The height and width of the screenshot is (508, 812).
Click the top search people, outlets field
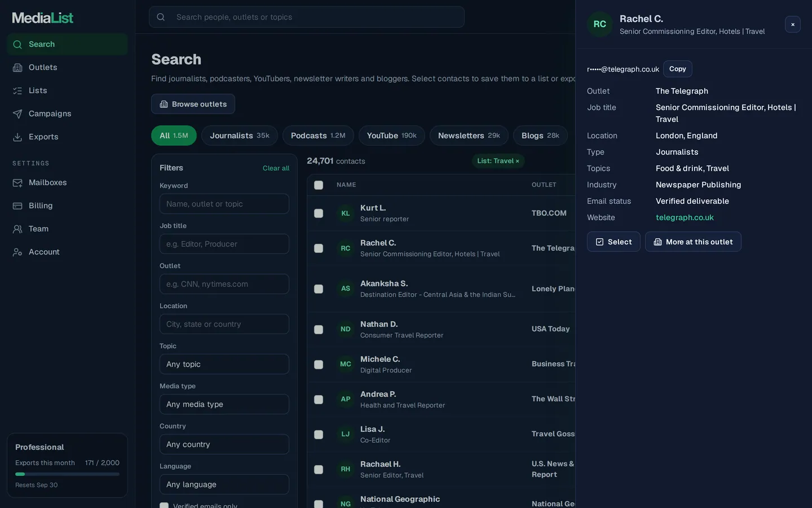point(307,17)
